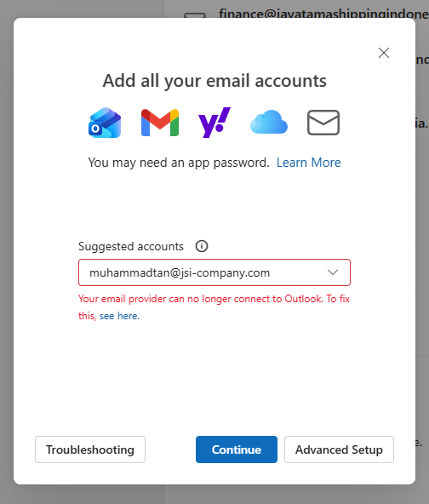This screenshot has height=504, width=429.
Task: Click the red provider error message
Action: (x=214, y=307)
